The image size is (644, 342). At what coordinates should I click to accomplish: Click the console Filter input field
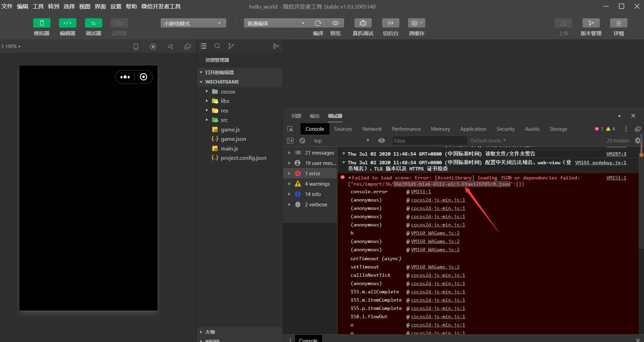[x=429, y=141]
